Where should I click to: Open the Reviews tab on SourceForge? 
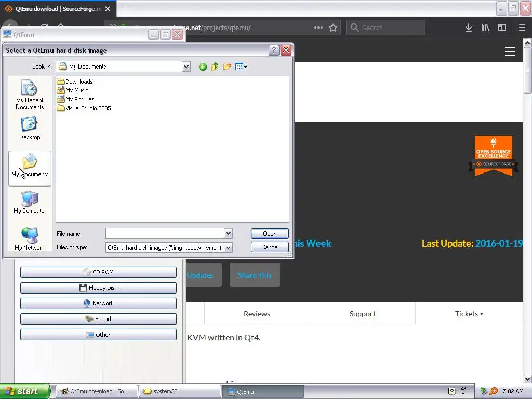click(257, 314)
